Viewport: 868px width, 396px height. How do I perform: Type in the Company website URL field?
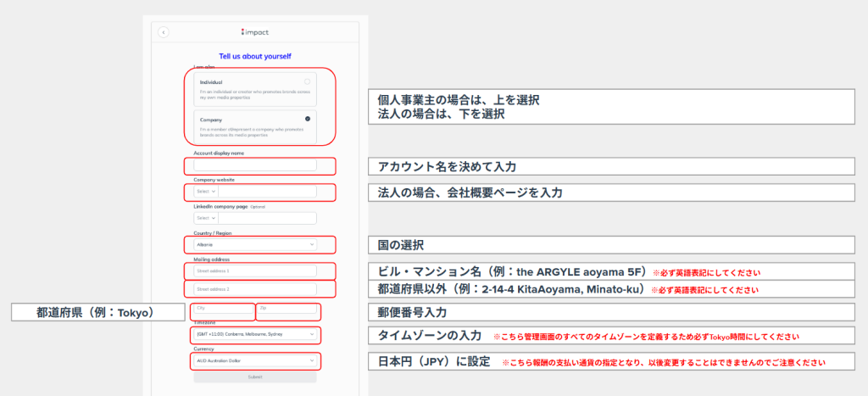tap(267, 192)
